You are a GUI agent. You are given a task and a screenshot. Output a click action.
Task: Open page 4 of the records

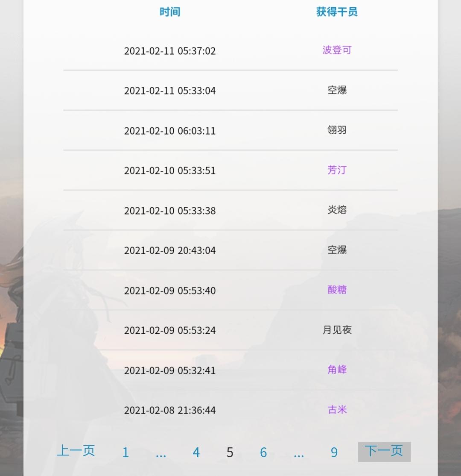click(196, 452)
